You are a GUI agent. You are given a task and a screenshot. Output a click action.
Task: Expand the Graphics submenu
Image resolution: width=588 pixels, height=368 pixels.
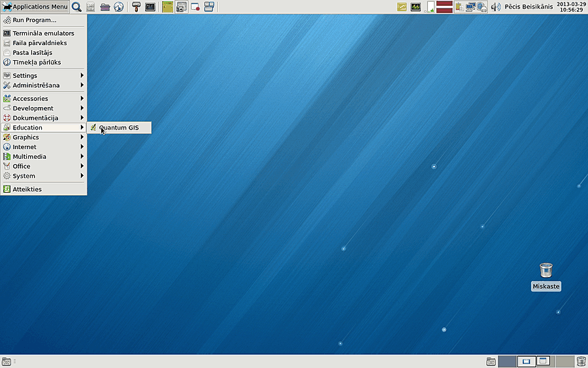(44, 137)
